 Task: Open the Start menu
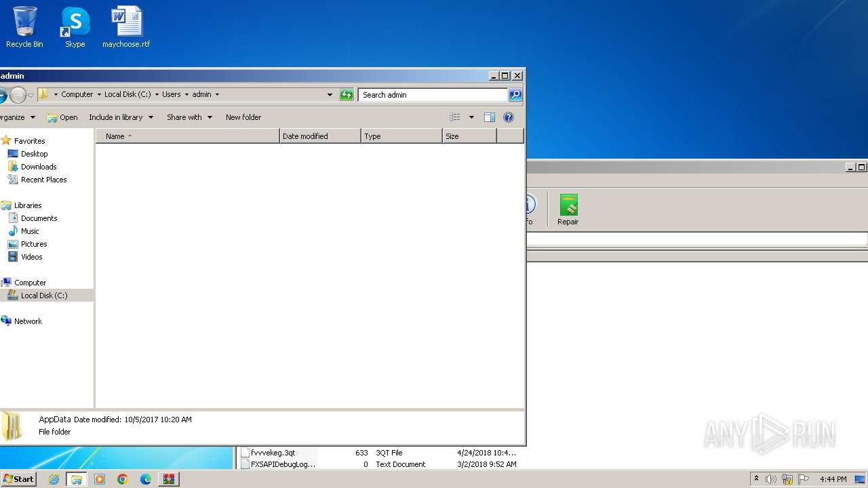[x=18, y=479]
